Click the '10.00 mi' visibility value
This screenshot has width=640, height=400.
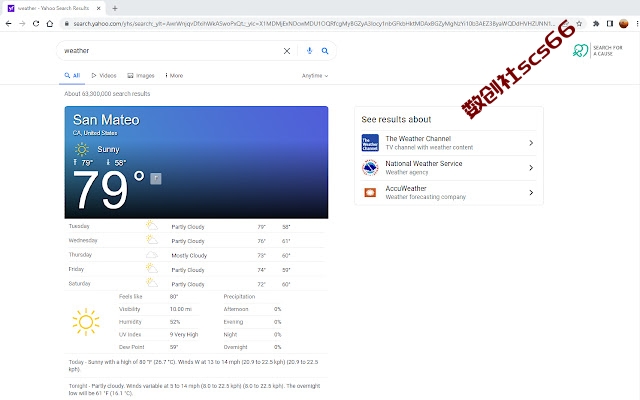tap(180, 309)
